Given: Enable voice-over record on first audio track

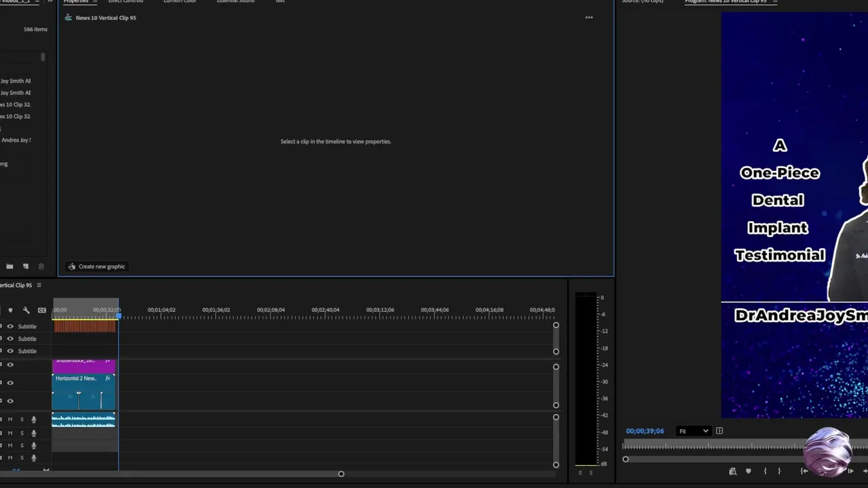Looking at the screenshot, I should tap(34, 420).
